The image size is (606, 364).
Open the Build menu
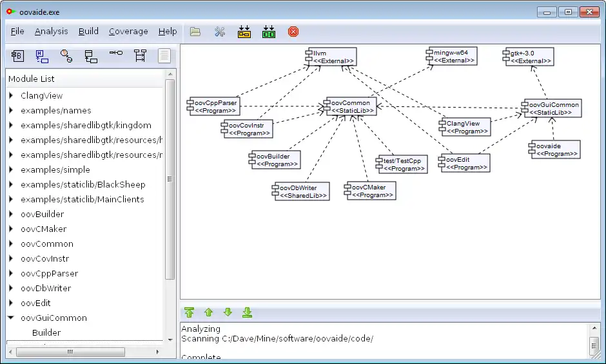[x=88, y=32]
